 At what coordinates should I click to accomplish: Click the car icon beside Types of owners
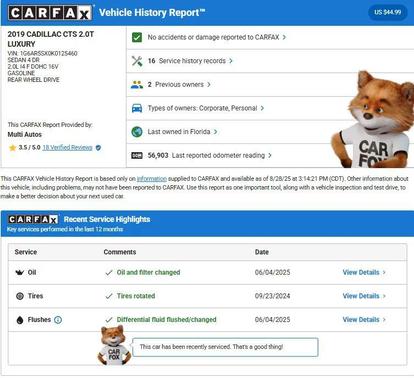click(137, 108)
